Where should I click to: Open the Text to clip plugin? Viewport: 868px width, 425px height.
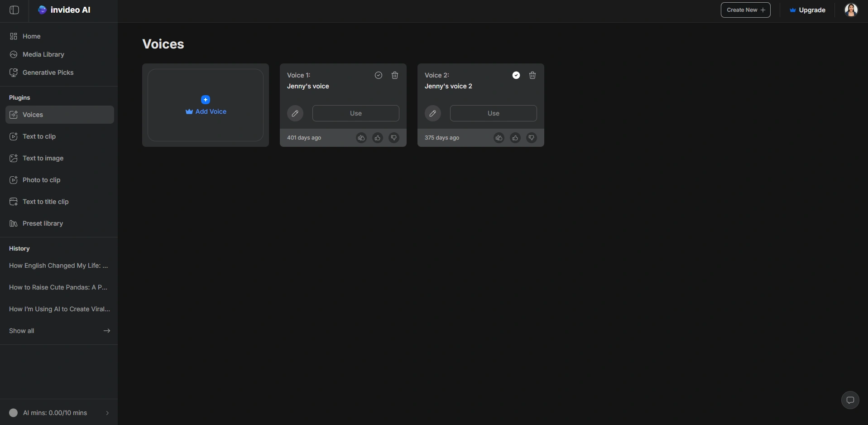[x=59, y=136]
